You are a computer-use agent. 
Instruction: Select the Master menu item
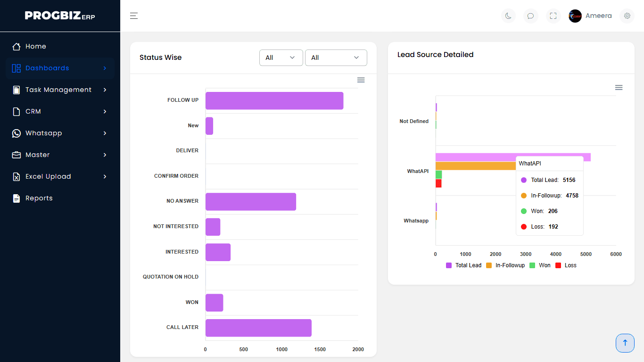[60, 155]
